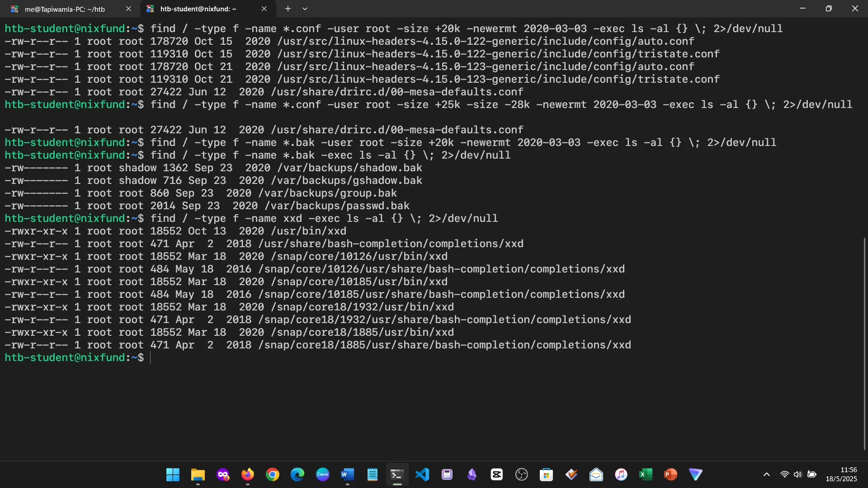Close the me@Tapiwamla-PC tab

[x=128, y=9]
